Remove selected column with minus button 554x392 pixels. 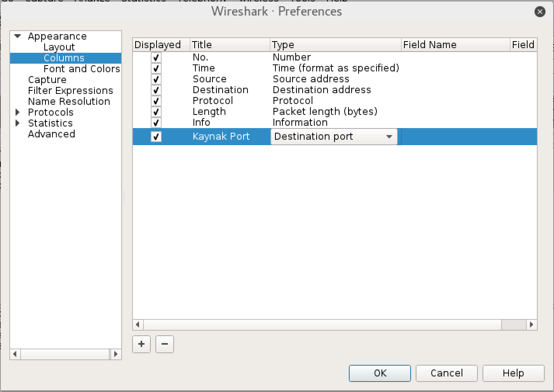(x=165, y=344)
